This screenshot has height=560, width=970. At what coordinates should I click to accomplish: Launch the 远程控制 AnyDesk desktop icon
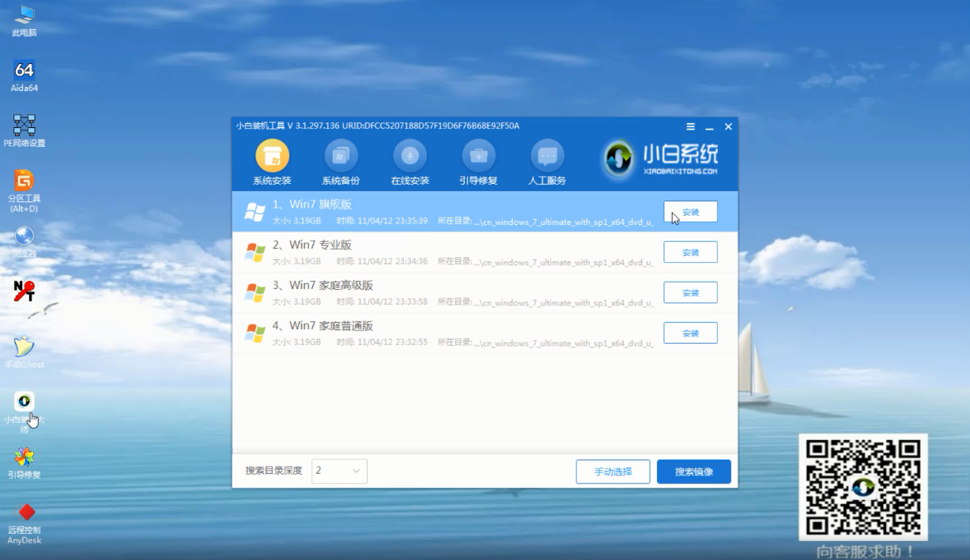[x=25, y=524]
